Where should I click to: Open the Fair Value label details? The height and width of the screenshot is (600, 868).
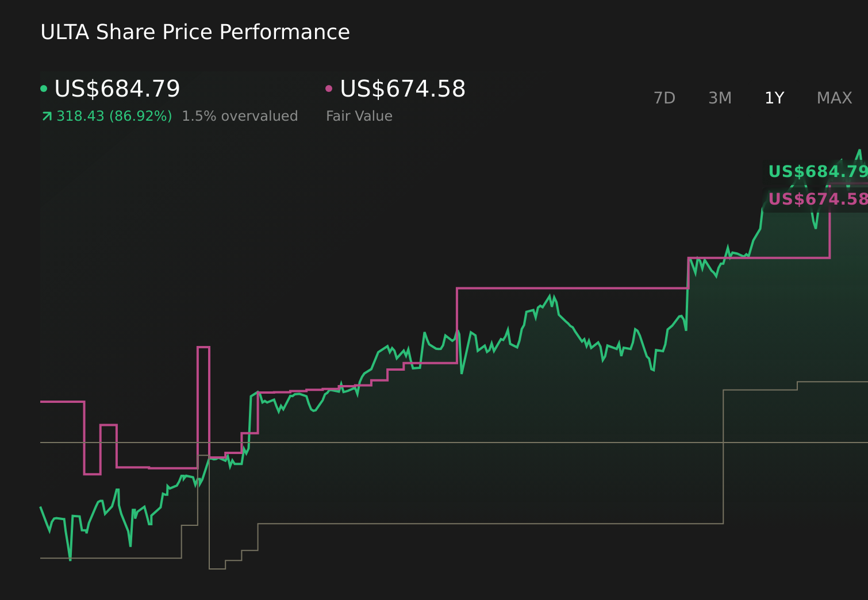click(x=359, y=116)
